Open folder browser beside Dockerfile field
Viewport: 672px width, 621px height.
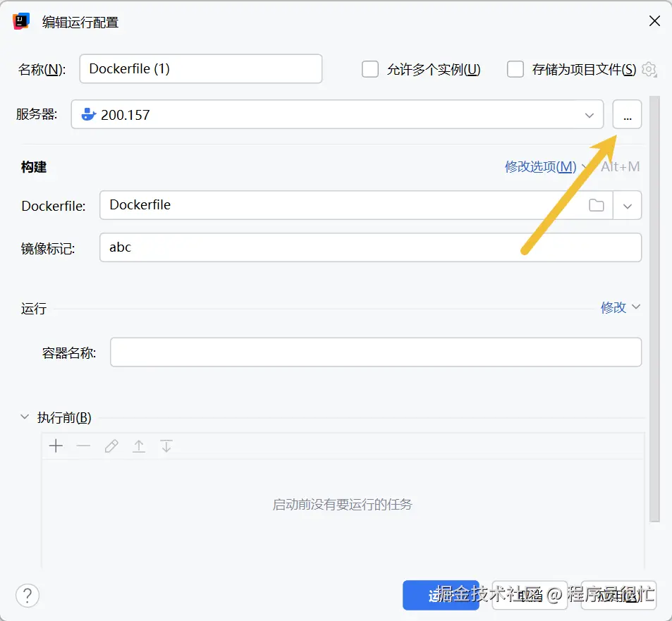(x=596, y=205)
